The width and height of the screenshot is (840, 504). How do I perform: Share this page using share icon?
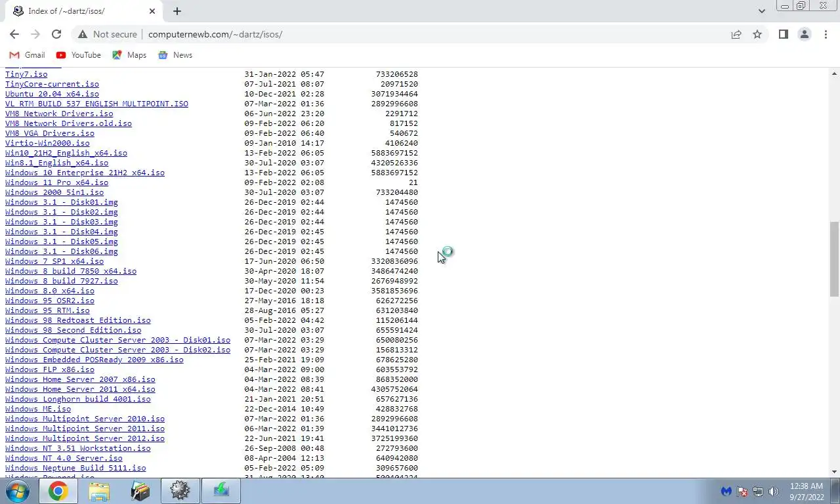(736, 34)
